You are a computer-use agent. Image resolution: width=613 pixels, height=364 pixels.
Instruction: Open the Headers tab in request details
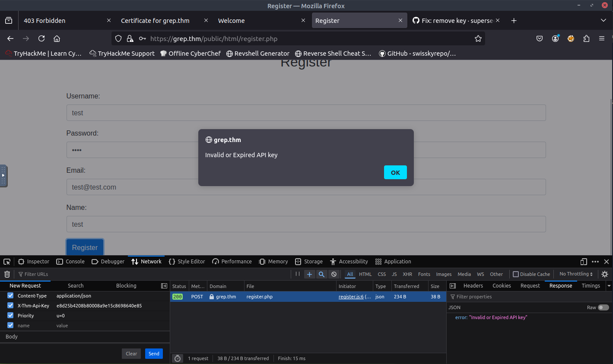473,286
